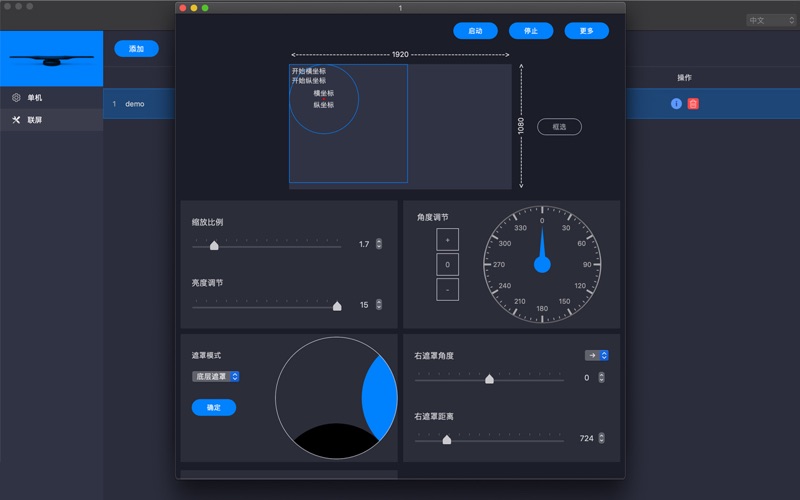Click the 亮度调节 value stepper arrows
The width and height of the screenshot is (800, 500).
(379, 305)
